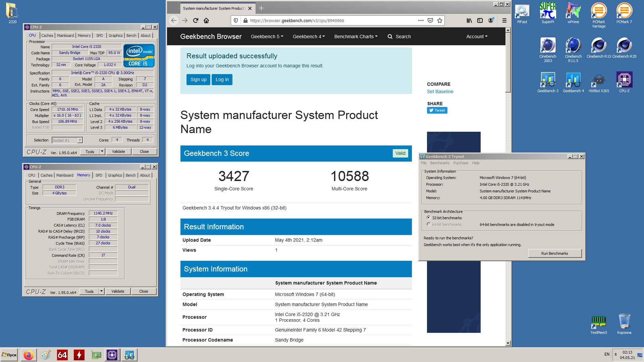
Task: Click the Sign up button
Action: click(x=198, y=79)
